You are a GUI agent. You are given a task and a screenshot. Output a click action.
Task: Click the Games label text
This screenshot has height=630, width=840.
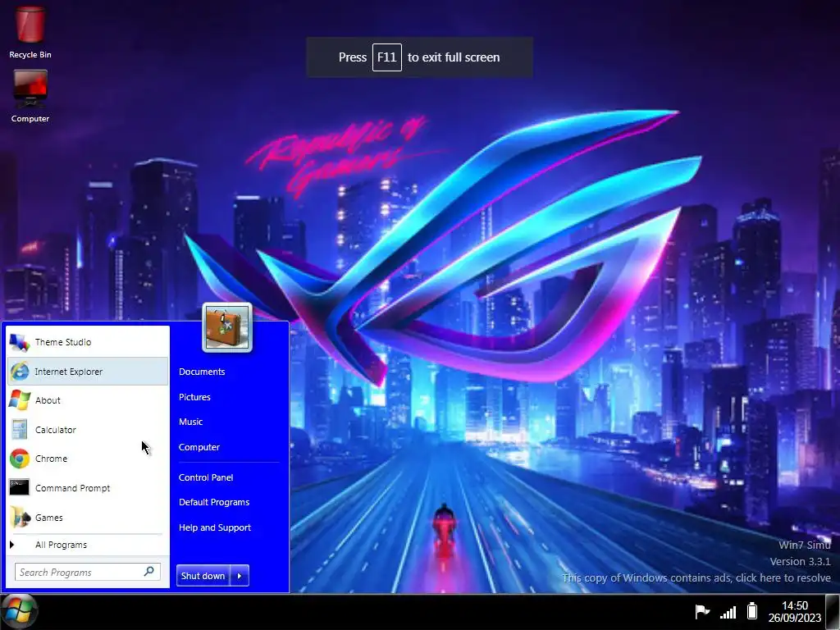coord(48,518)
